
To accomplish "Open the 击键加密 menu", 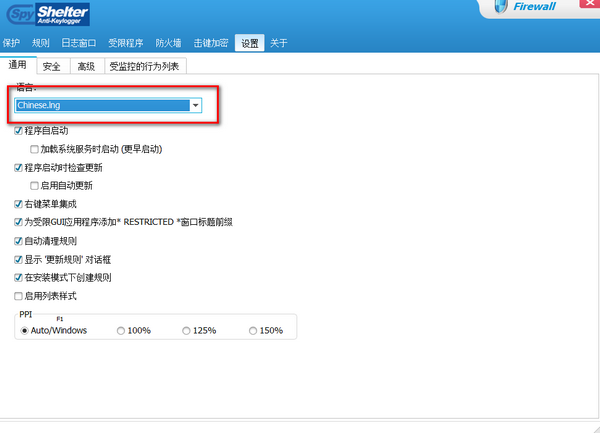I will pyautogui.click(x=208, y=43).
